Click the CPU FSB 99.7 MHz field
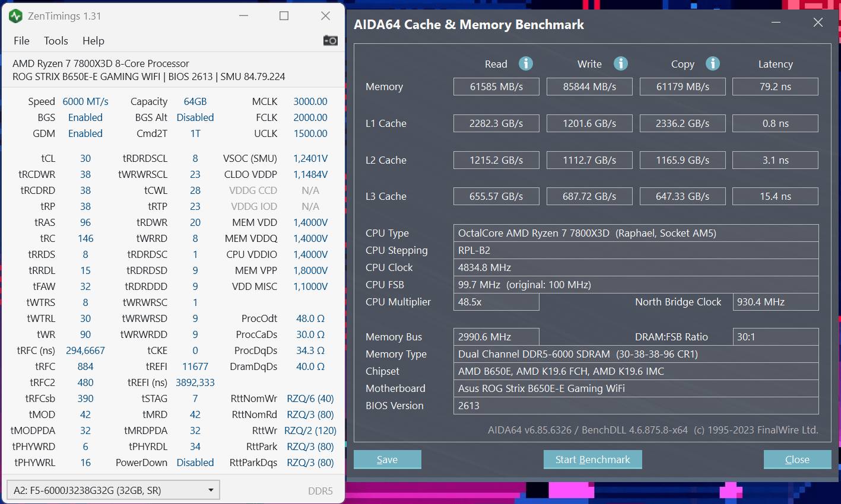This screenshot has width=841, height=504. coord(636,285)
